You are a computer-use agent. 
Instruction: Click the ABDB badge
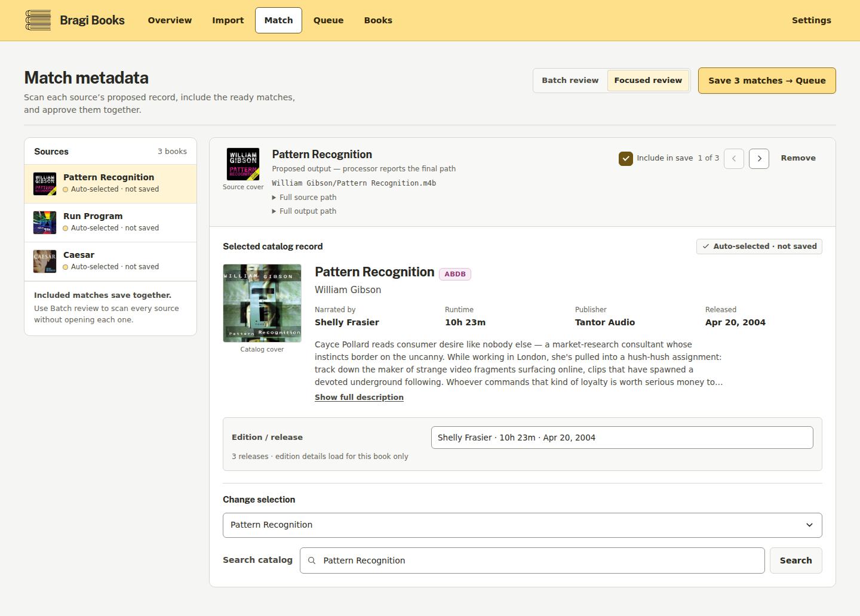click(455, 274)
